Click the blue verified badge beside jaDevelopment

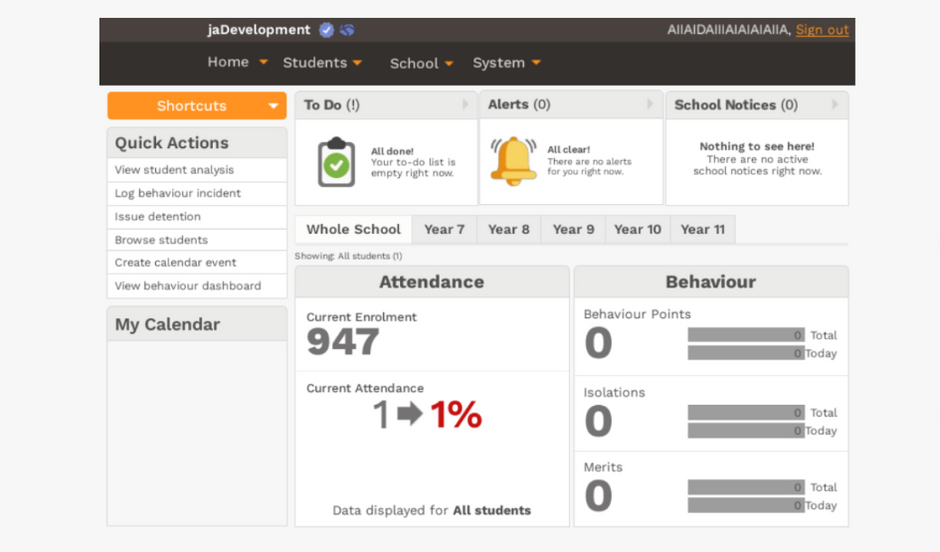tap(327, 30)
